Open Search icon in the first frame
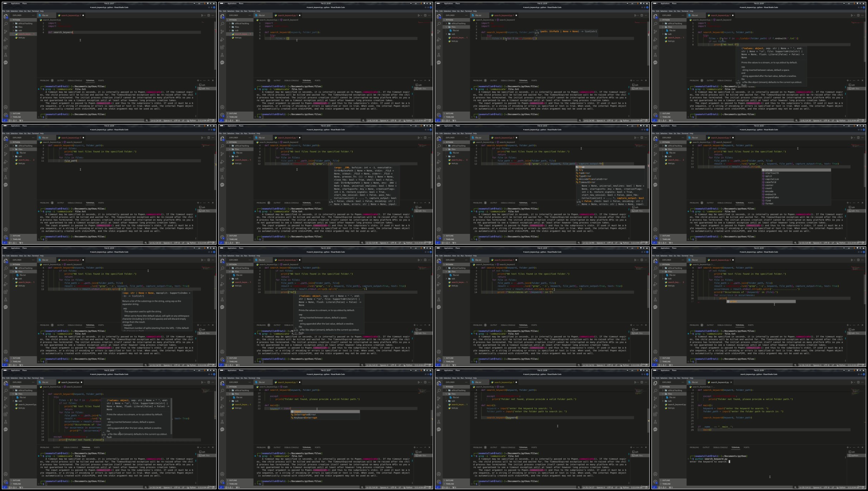 click(5, 24)
